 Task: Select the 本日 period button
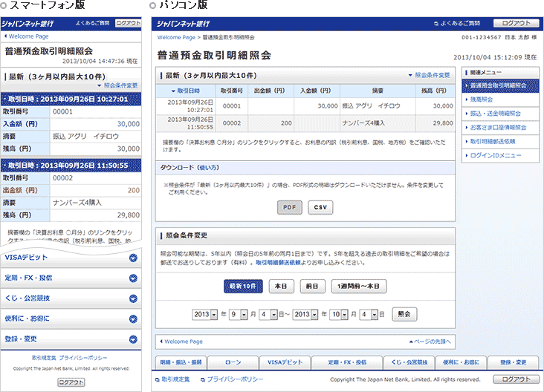[x=281, y=286]
